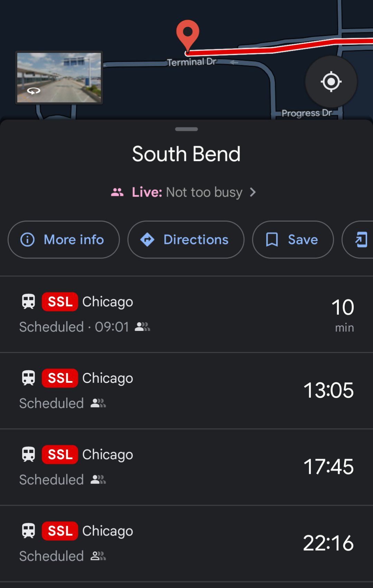Save South Bend station
The width and height of the screenshot is (373, 588).
293,239
